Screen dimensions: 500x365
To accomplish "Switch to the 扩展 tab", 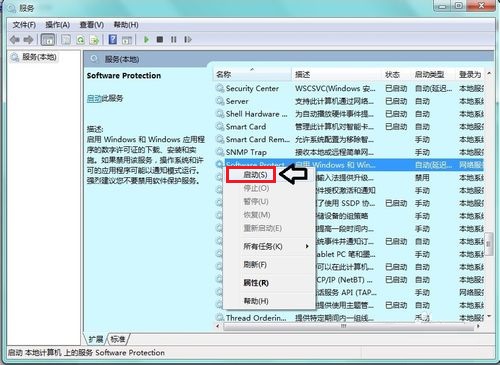I will (x=96, y=339).
